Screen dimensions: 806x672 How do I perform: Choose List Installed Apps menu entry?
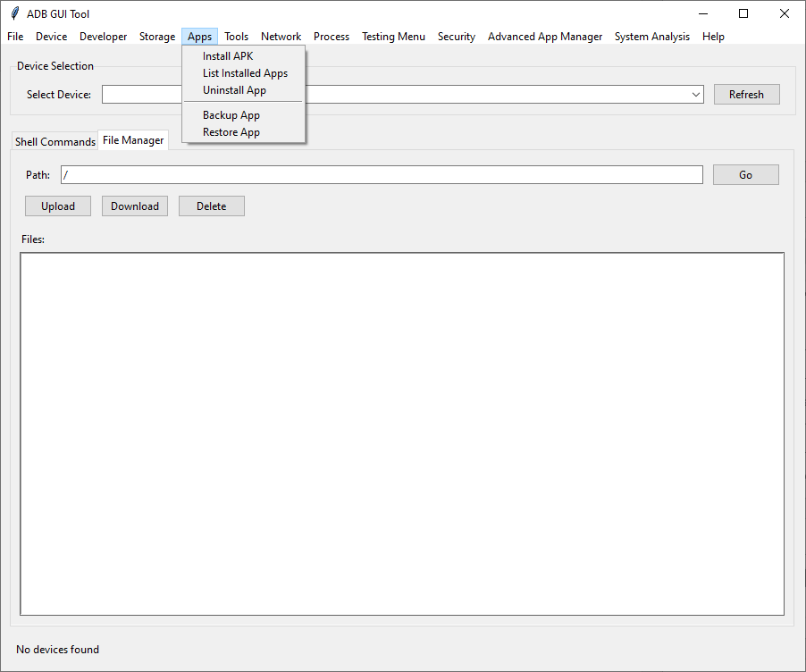[x=245, y=73]
